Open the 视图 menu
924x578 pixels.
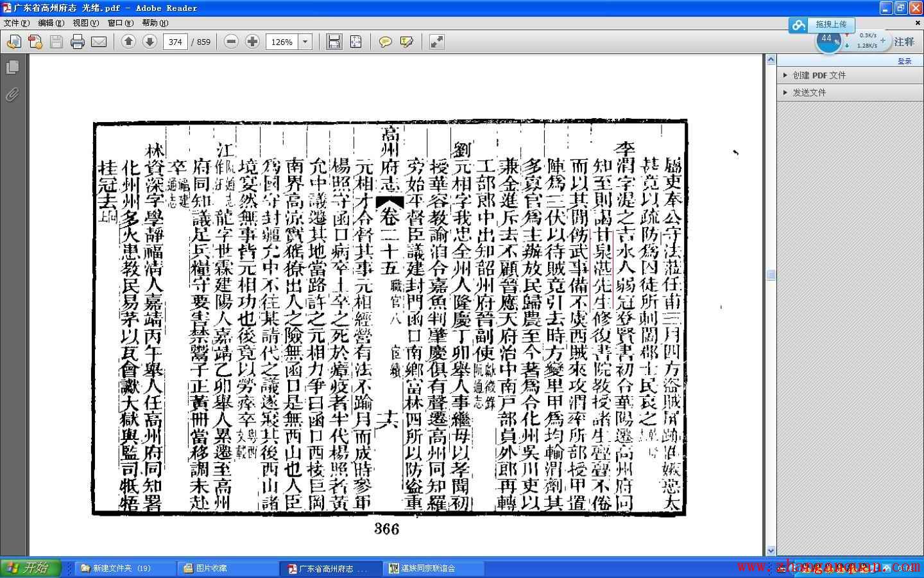[x=86, y=22]
